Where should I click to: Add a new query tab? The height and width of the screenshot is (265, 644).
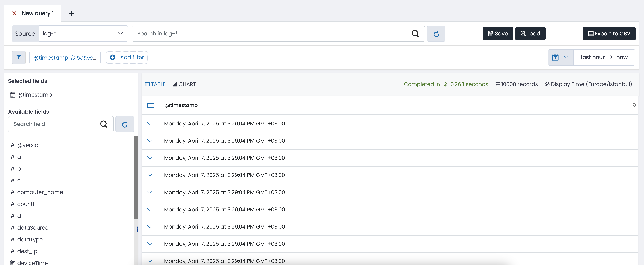(71, 13)
